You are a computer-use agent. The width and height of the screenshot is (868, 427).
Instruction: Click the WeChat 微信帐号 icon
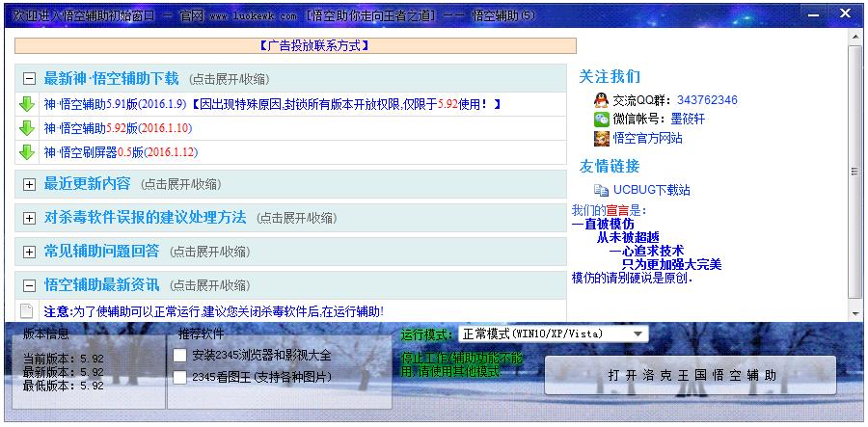pos(602,120)
